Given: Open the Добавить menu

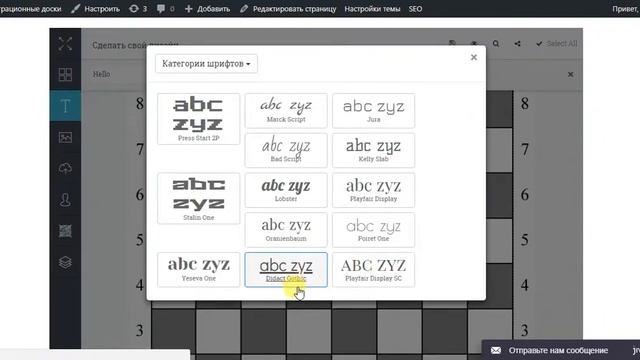Looking at the screenshot, I should [207, 9].
